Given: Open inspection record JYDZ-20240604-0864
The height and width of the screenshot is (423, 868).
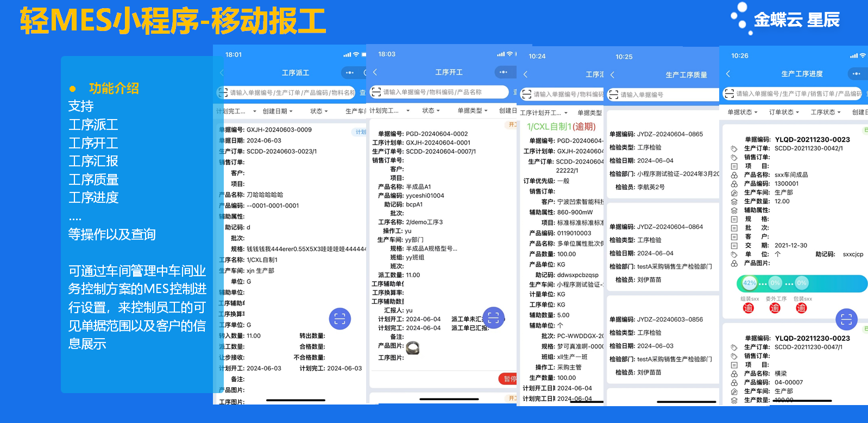Looking at the screenshot, I should tap(663, 247).
